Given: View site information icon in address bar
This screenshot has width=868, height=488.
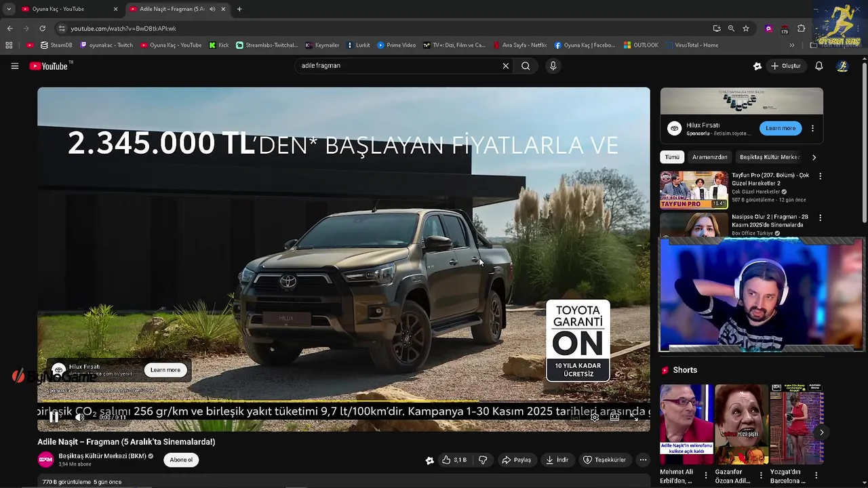Looking at the screenshot, I should tap(62, 28).
